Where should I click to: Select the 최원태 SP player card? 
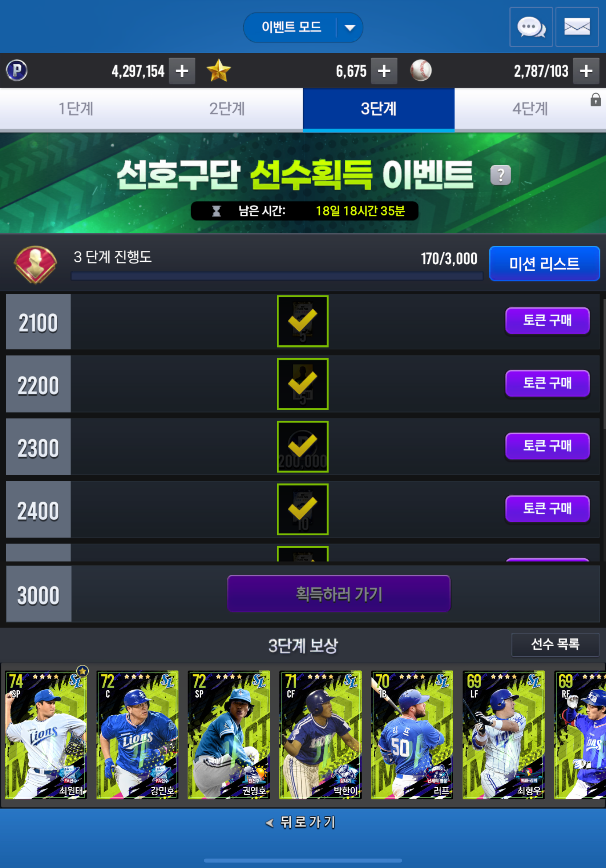coord(46,735)
